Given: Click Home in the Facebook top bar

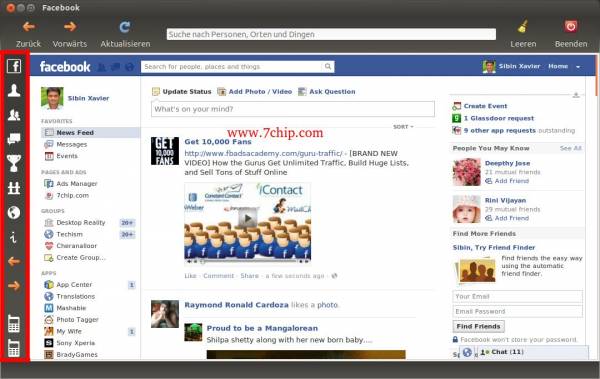Looking at the screenshot, I should (558, 66).
